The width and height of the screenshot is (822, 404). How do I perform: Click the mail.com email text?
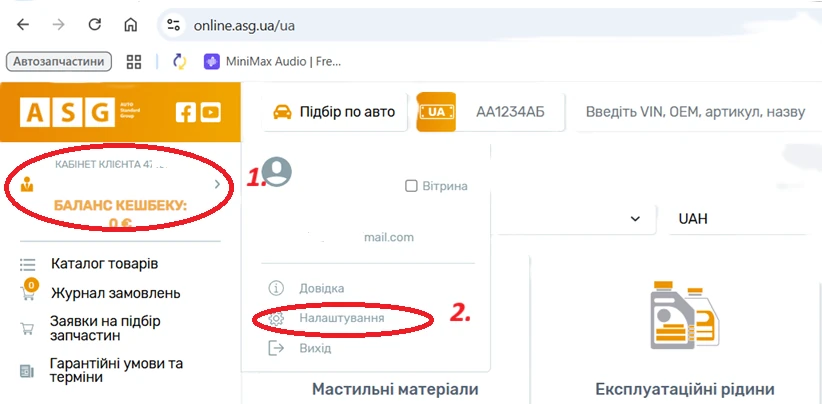tap(388, 237)
